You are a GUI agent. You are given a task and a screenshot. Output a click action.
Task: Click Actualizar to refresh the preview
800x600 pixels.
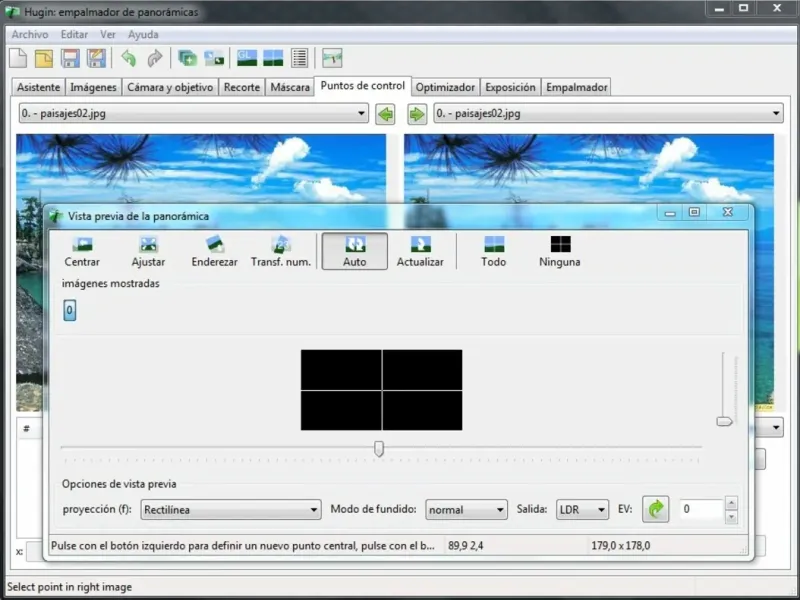tap(420, 252)
